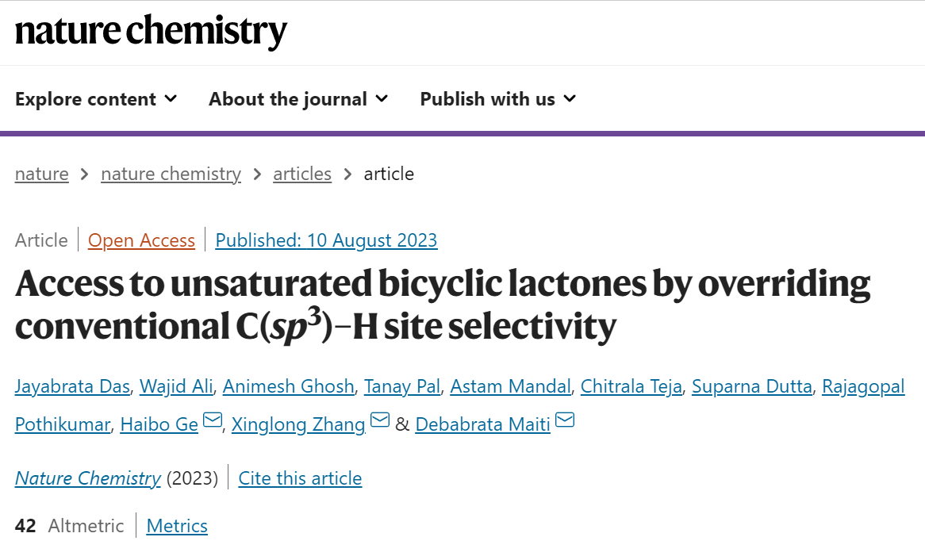Open the Metrics link
This screenshot has height=560, width=925.
177,526
